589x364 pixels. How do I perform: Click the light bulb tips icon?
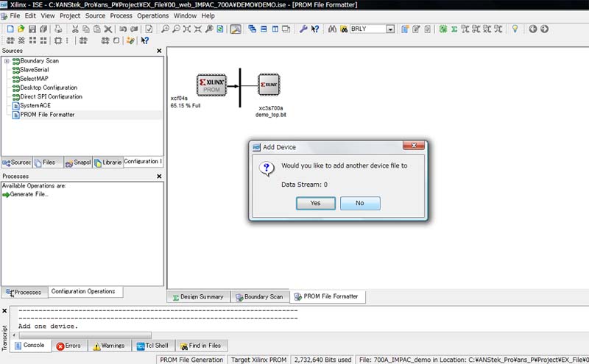pos(515,29)
